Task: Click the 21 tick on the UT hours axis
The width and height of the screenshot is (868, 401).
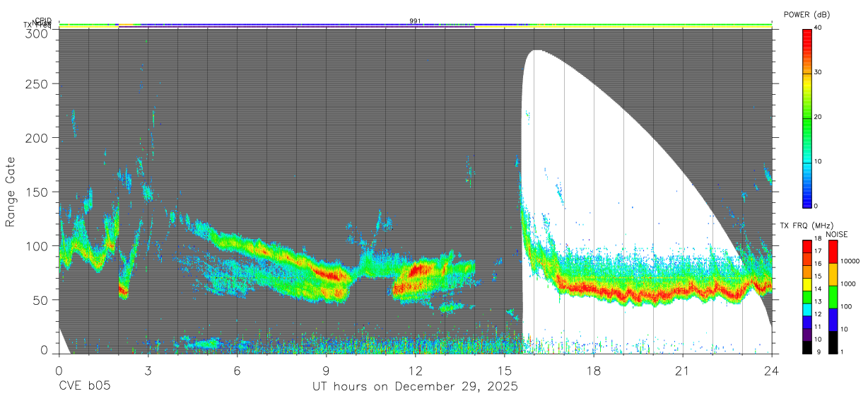Action: point(683,371)
